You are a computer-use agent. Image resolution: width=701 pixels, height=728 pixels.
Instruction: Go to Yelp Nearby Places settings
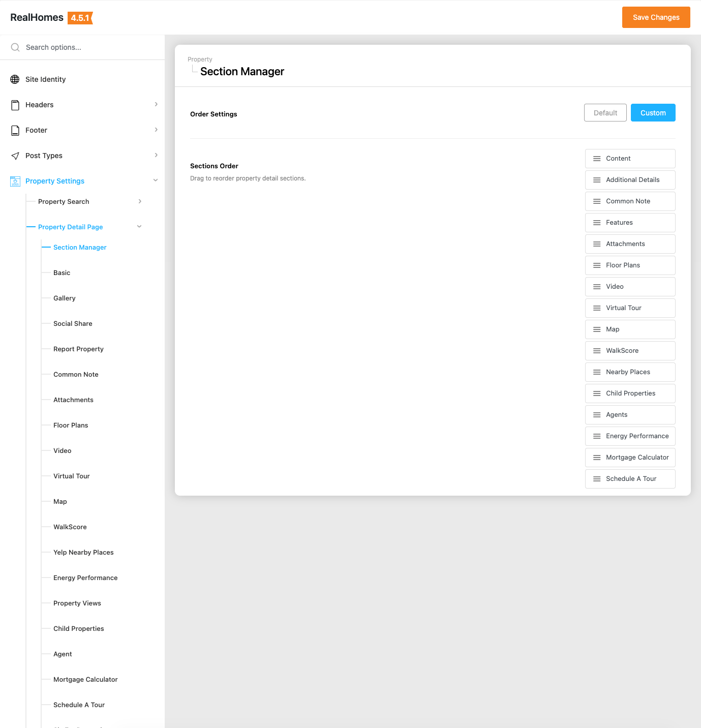(83, 553)
